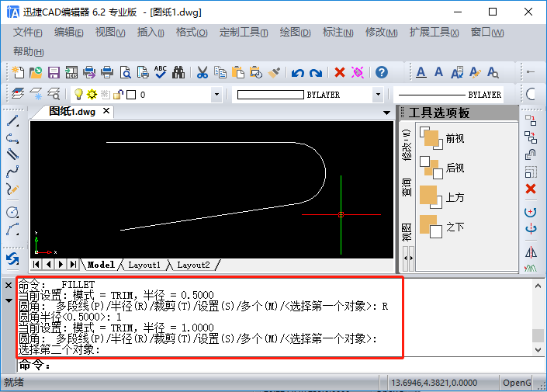Click the command line input field
The image size is (547, 392).
click(x=279, y=366)
